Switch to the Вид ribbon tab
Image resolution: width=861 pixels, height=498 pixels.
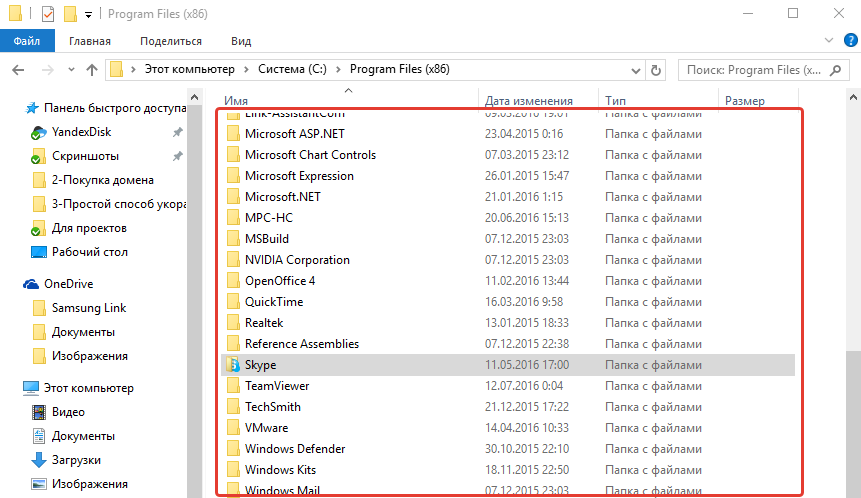(x=241, y=41)
